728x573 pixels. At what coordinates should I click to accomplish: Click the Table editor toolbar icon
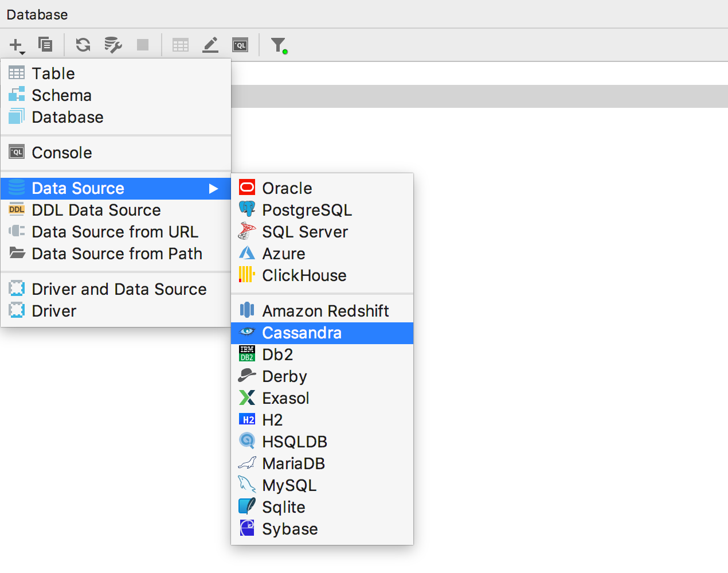(181, 45)
